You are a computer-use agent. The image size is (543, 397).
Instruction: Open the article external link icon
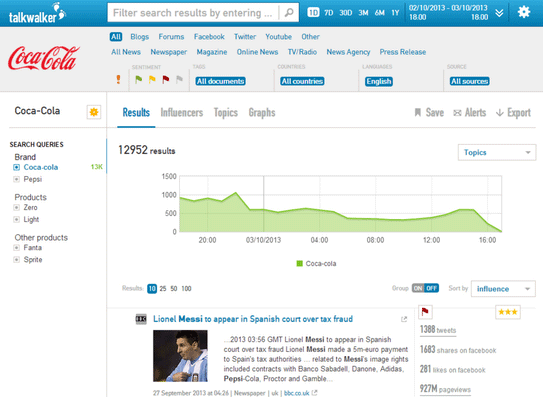point(404,319)
